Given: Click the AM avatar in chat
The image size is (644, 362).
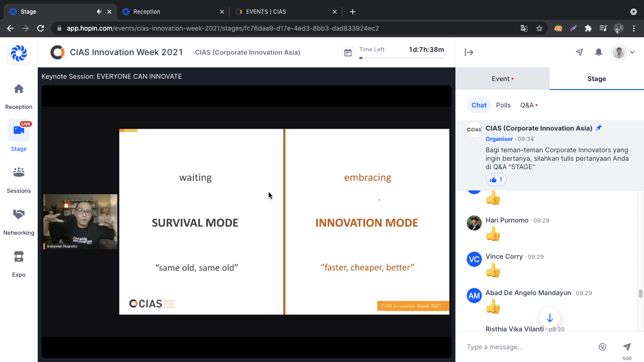Looking at the screenshot, I should (x=474, y=296).
